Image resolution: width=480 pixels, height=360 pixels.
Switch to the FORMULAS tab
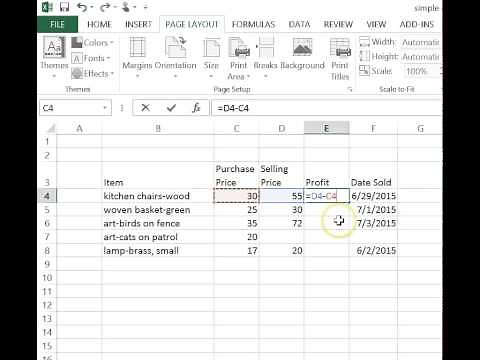pos(253,24)
